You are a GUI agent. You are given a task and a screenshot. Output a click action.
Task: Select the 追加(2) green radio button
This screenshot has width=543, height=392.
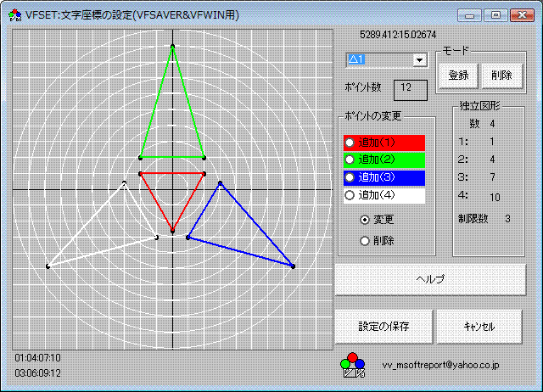coord(350,160)
